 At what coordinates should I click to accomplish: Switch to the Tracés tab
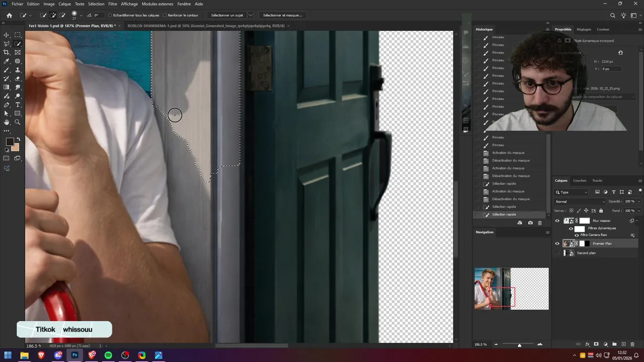pyautogui.click(x=597, y=180)
